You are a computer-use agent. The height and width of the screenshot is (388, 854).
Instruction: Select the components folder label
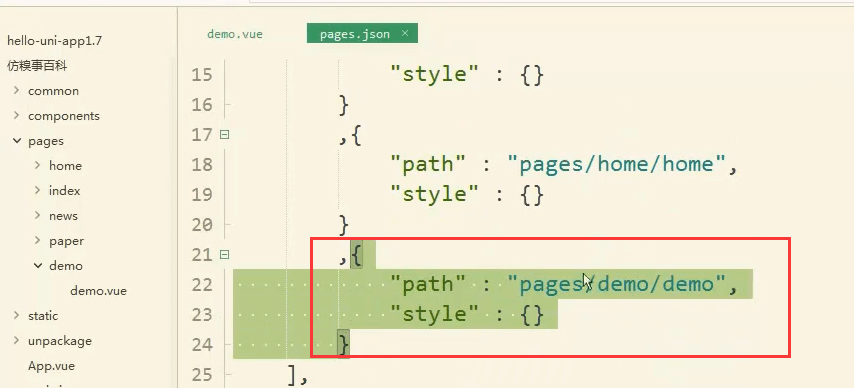point(64,116)
